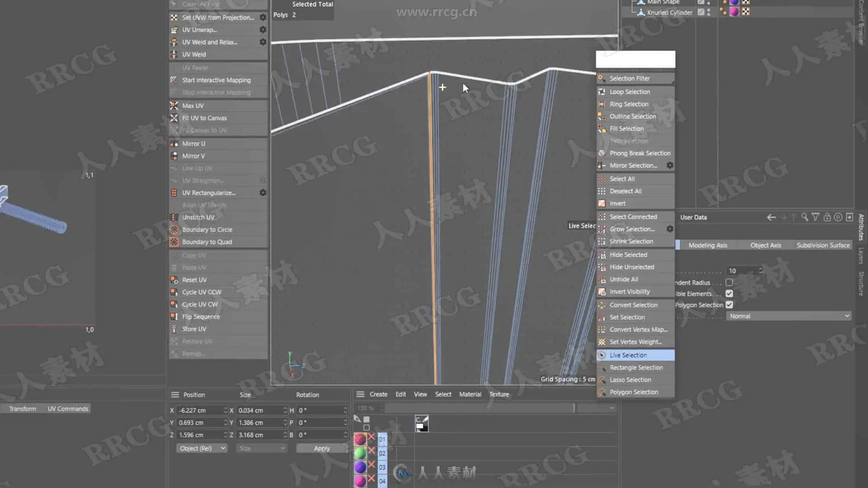The height and width of the screenshot is (488, 868).
Task: Click the Loop Selection icon
Action: (602, 92)
